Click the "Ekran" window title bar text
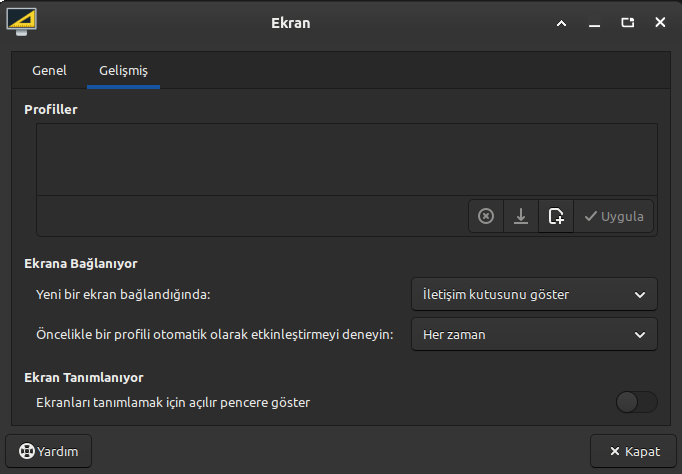The width and height of the screenshot is (682, 474). click(291, 22)
